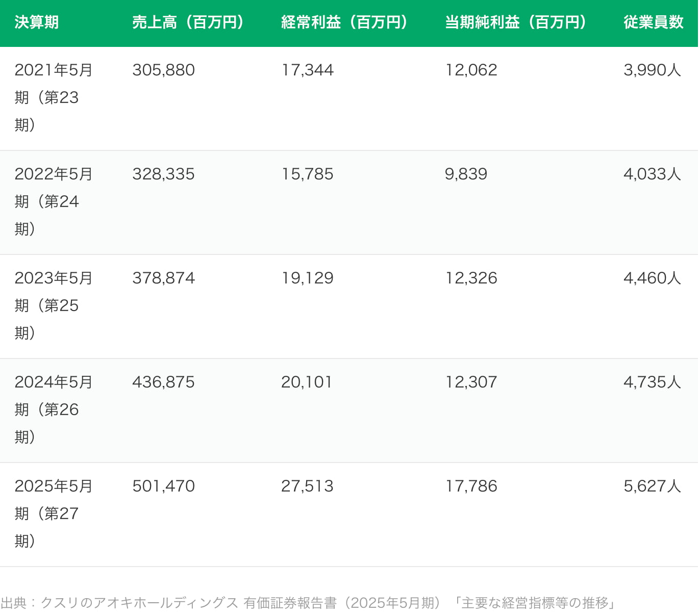
Task: Click the 経常利益（百万円）column header
Action: [344, 22]
